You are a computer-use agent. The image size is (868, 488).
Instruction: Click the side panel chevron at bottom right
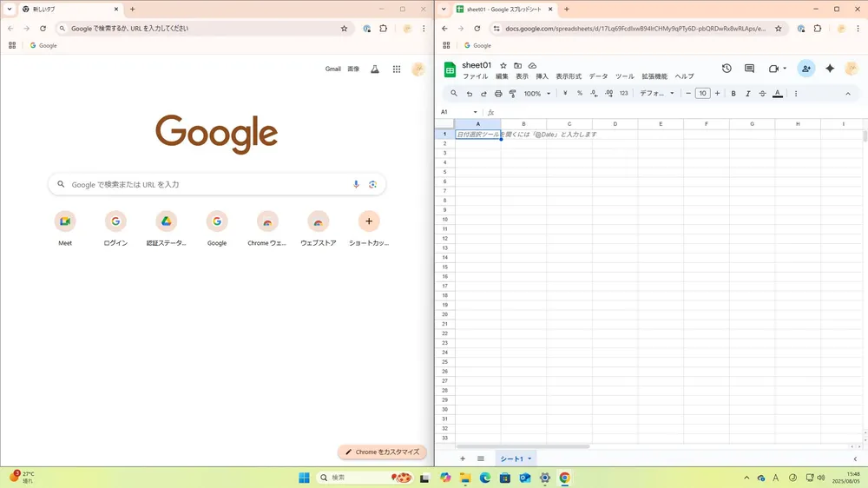tap(855, 458)
